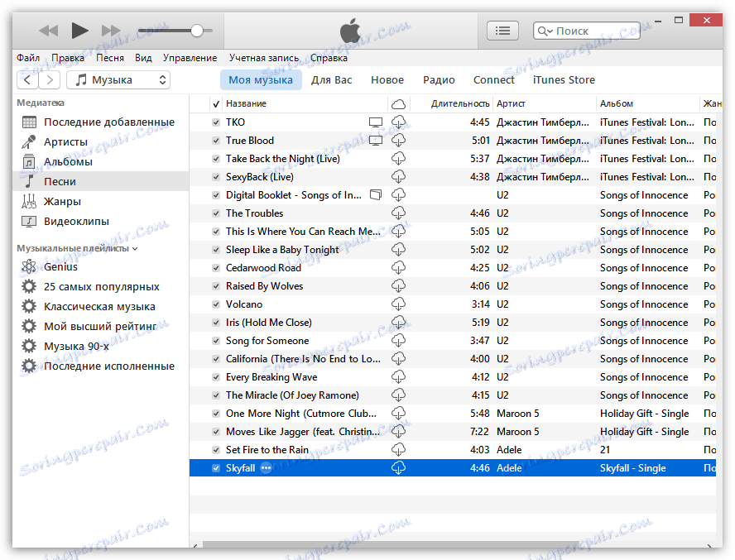This screenshot has height=560, width=735.
Task: Go back with the left arrow button
Action: (27, 79)
